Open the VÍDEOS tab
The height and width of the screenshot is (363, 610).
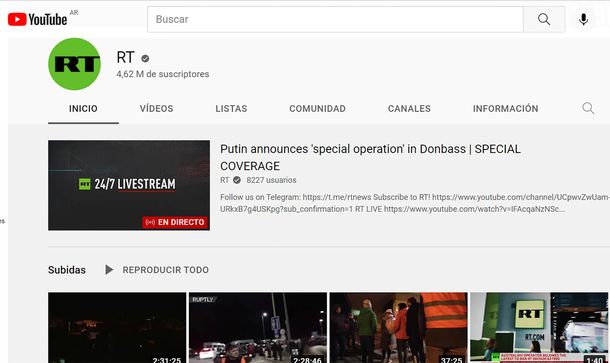pyautogui.click(x=156, y=109)
